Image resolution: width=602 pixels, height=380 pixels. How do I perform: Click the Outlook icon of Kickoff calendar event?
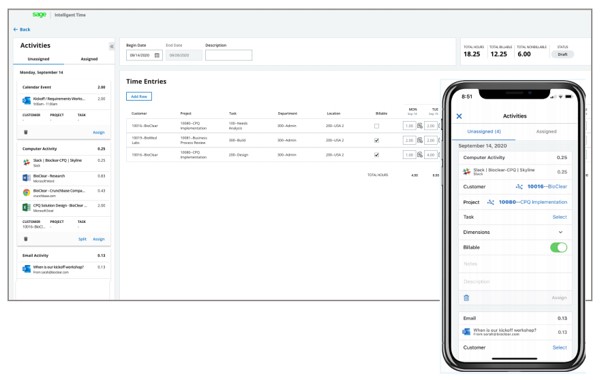[26, 101]
